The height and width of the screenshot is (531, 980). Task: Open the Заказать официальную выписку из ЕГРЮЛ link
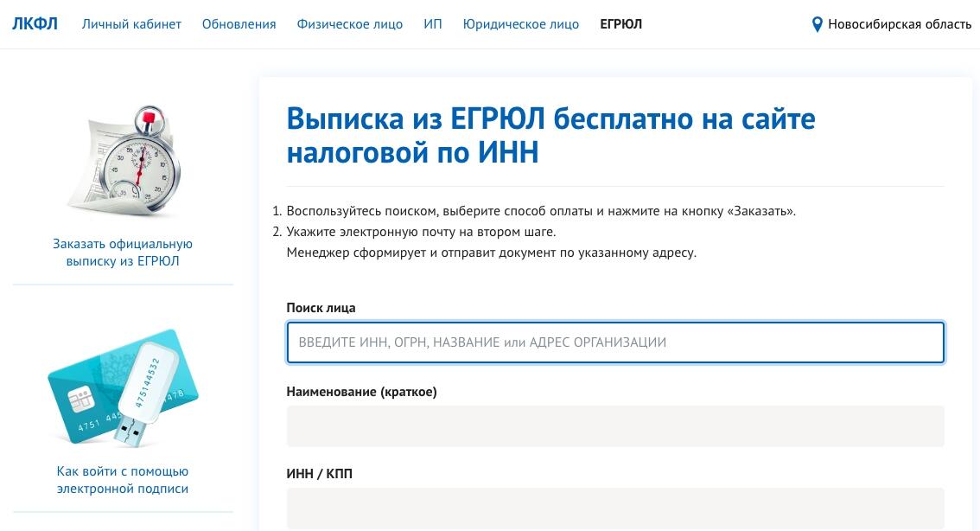(123, 253)
